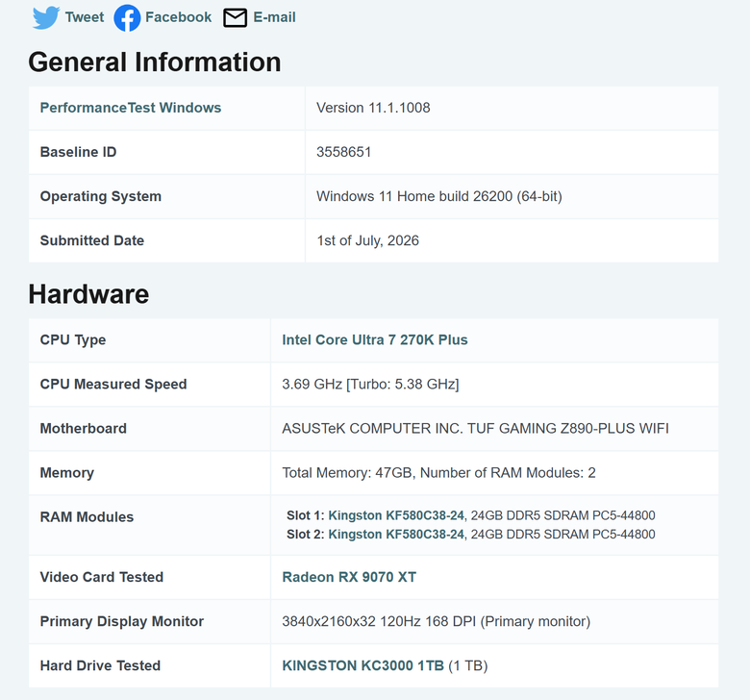Click the motherboard TUF GAMING Z890-PLUS WIFI text
This screenshot has width=750, height=700.
click(567, 428)
